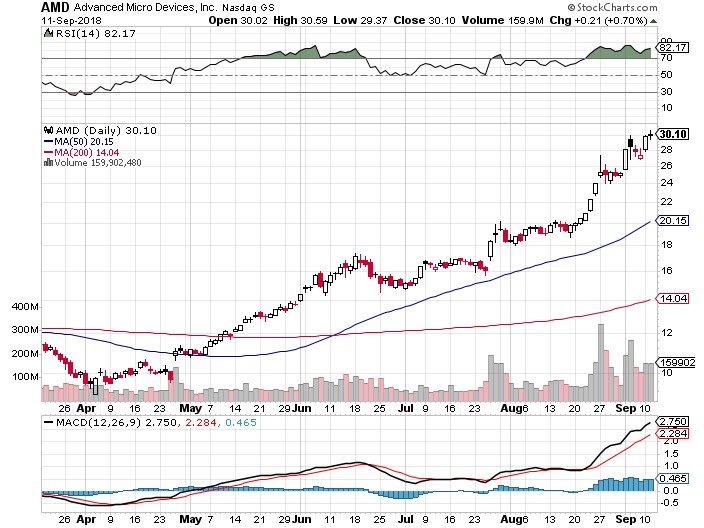Click the Chg +0.21 (+0.70%) value

tap(599, 20)
